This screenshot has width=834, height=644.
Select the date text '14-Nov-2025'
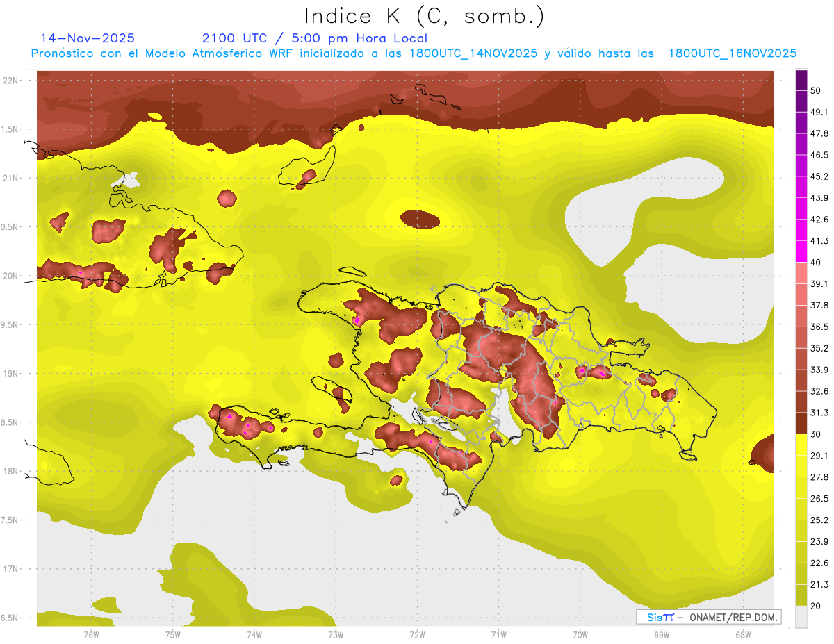pos(88,38)
